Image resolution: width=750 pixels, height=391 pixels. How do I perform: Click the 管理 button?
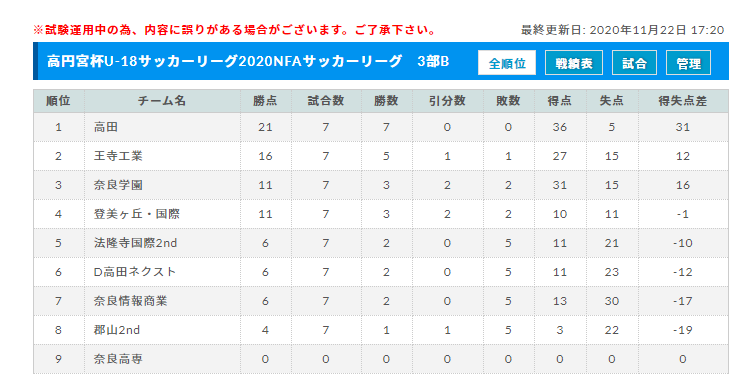[x=688, y=63]
